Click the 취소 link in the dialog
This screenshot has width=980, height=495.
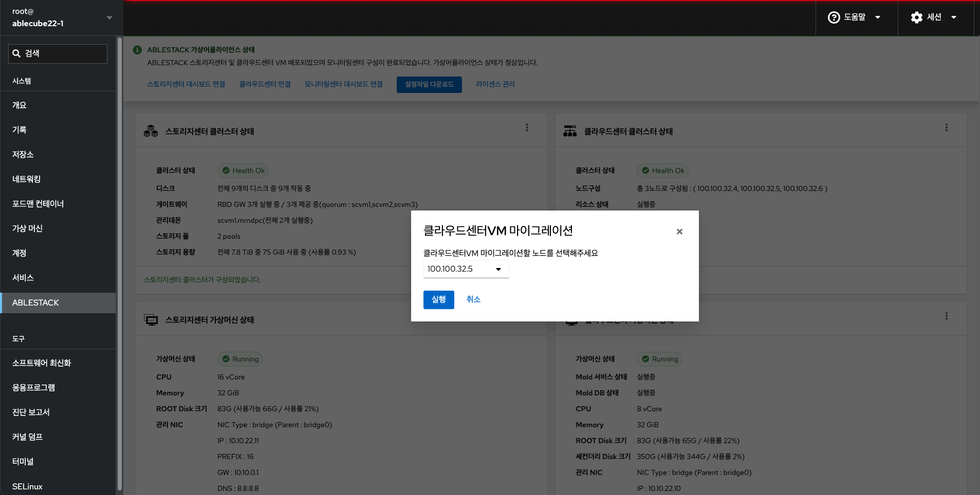[x=473, y=299]
